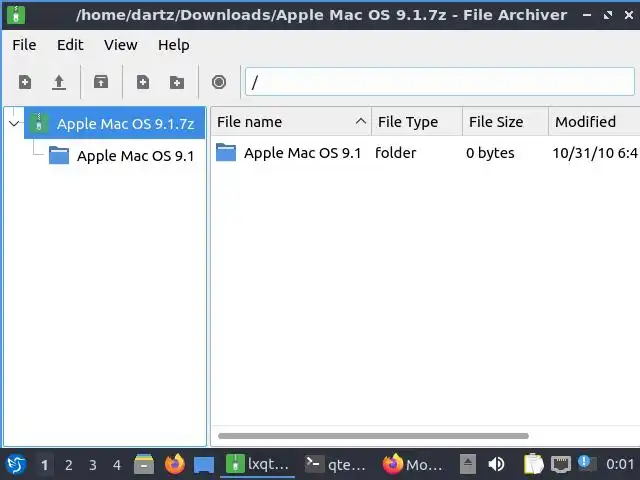Click the File Archiver app icon in title bar

pyautogui.click(x=16, y=15)
